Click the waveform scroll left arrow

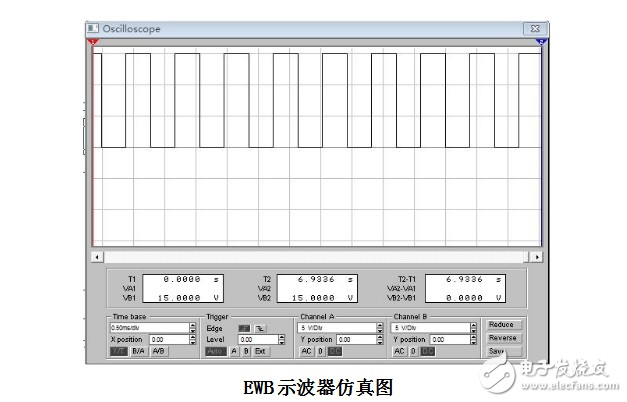tap(97, 257)
